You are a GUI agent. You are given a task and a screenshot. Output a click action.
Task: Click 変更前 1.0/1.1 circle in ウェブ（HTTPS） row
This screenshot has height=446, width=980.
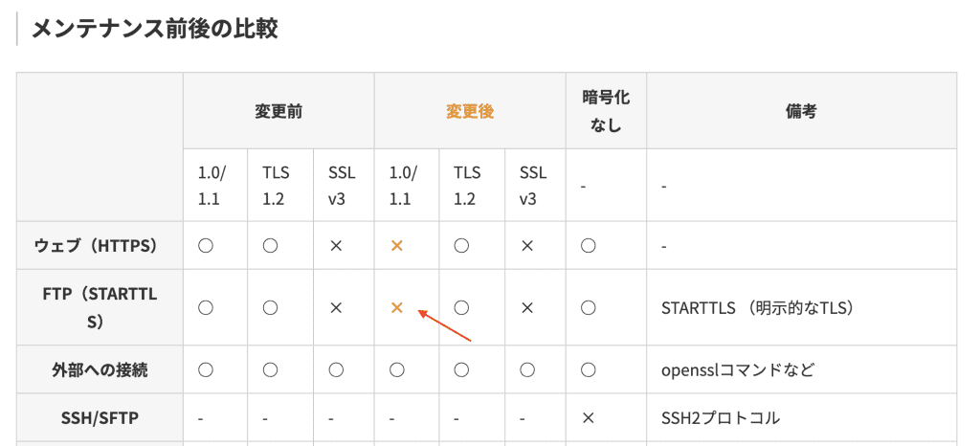[206, 246]
